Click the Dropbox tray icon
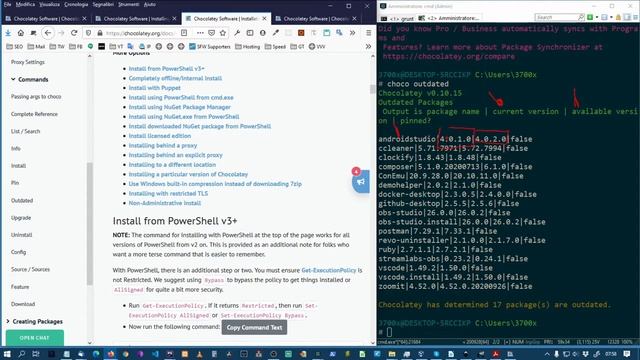 coord(586,354)
